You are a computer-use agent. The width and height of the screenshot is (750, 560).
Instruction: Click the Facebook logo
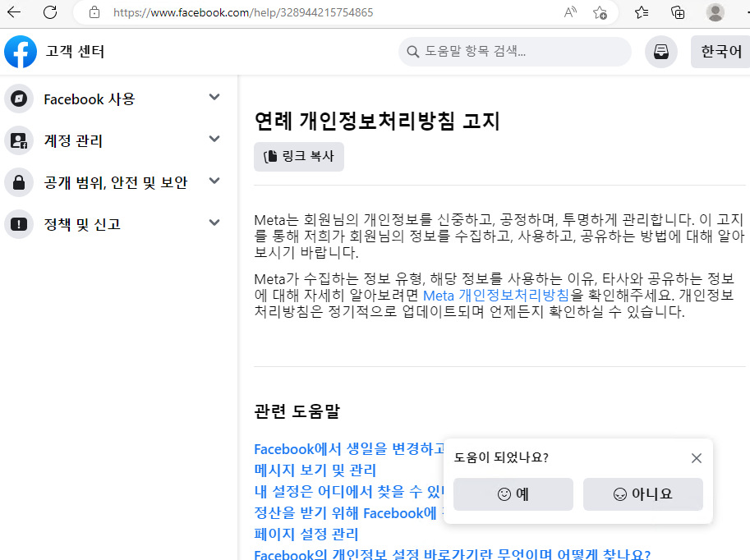21,52
